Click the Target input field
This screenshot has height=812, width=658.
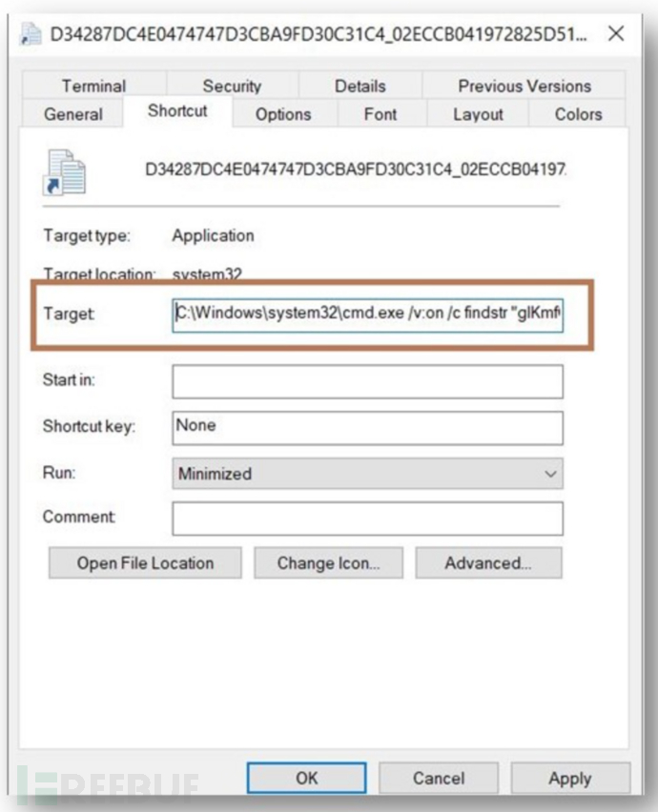coord(367,315)
